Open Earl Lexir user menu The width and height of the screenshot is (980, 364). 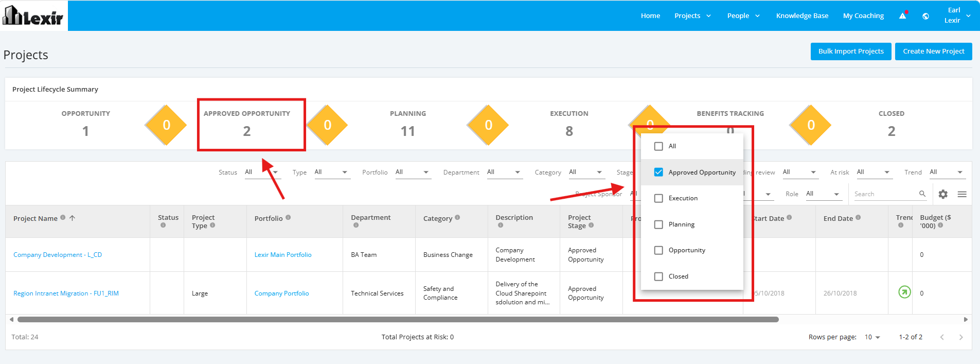tap(957, 15)
